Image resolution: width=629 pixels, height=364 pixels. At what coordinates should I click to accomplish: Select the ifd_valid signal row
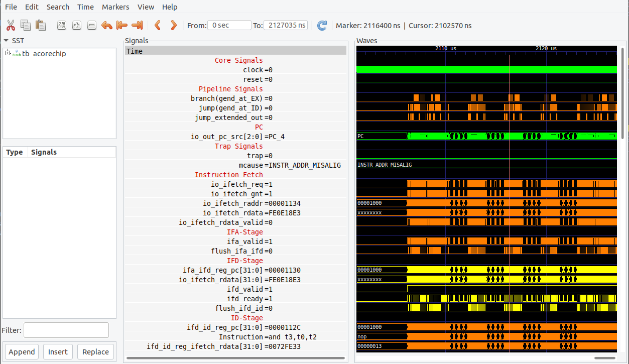[x=235, y=289]
